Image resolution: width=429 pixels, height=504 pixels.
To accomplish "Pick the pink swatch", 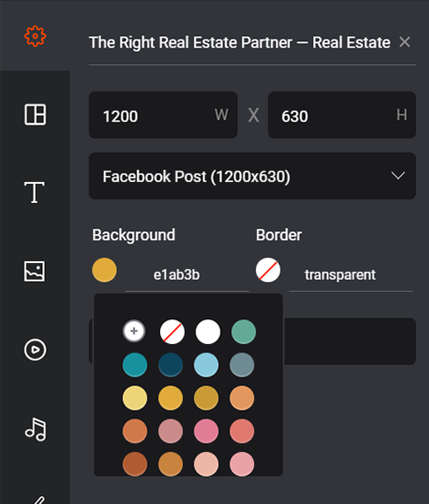I will coord(207,431).
